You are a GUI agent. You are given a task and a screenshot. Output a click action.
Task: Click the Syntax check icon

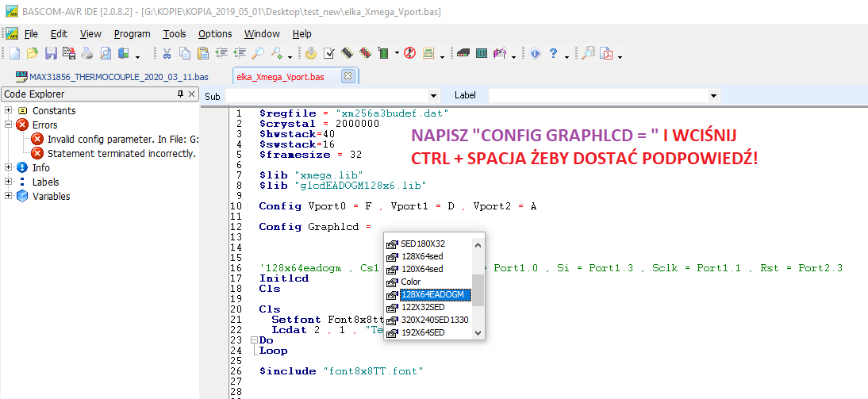click(328, 53)
